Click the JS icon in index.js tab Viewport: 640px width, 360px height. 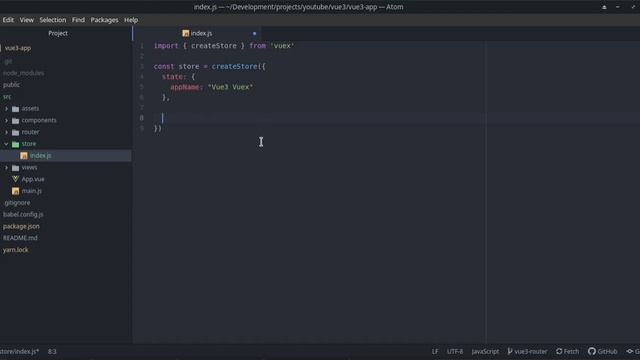tap(185, 33)
